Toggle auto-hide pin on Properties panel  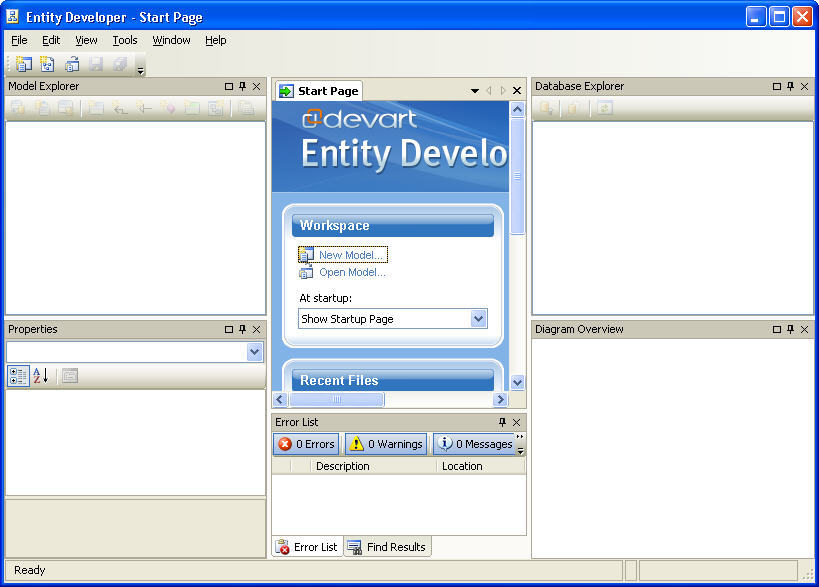[x=242, y=329]
